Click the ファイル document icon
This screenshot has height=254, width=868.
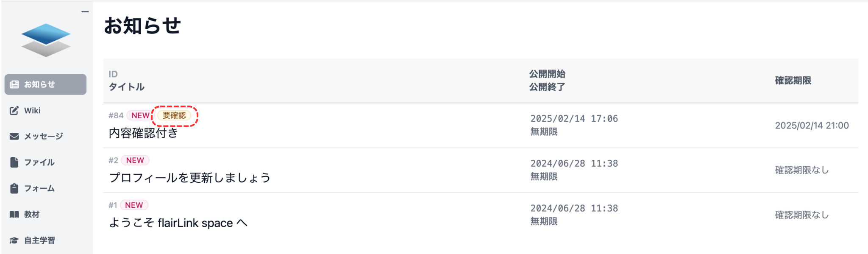14,162
